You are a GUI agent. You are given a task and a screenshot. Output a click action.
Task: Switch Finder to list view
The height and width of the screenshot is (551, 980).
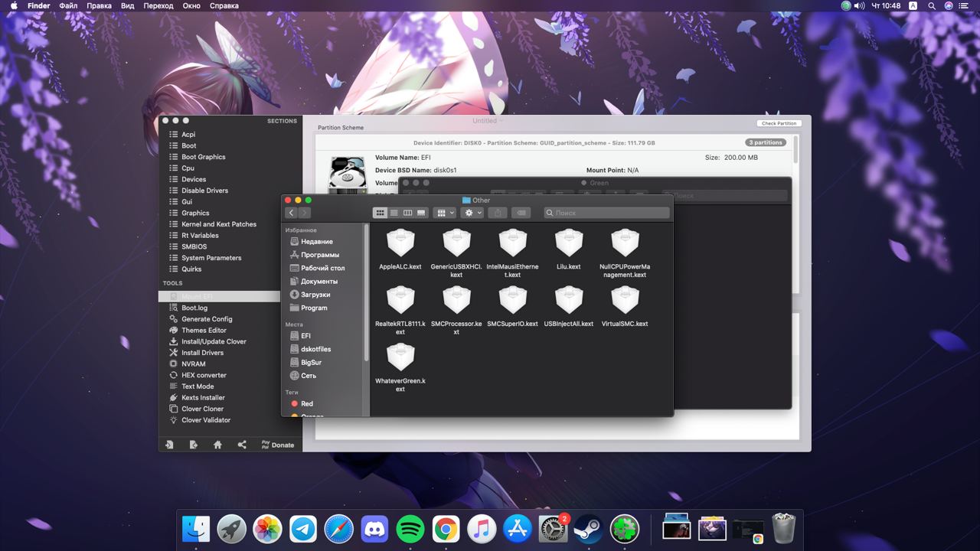pos(394,213)
